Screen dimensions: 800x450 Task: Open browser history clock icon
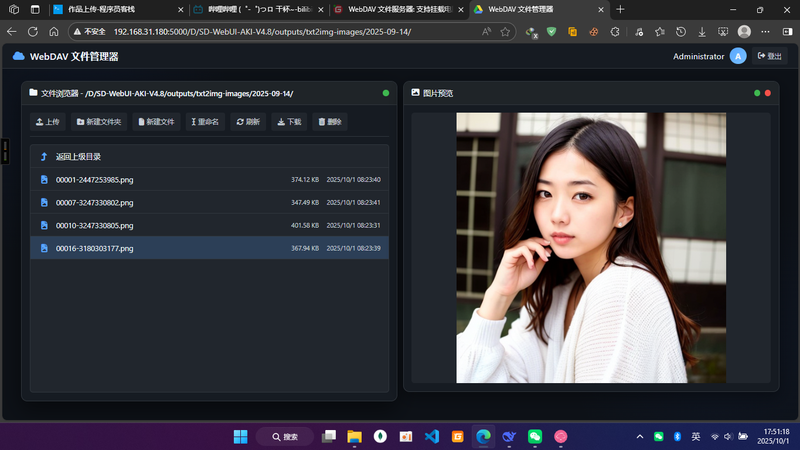coord(681,32)
